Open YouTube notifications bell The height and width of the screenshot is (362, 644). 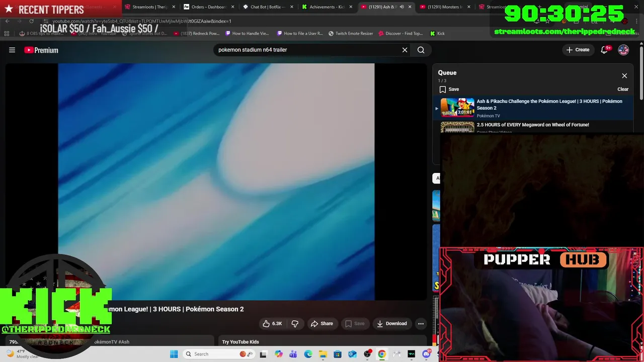pos(605,50)
